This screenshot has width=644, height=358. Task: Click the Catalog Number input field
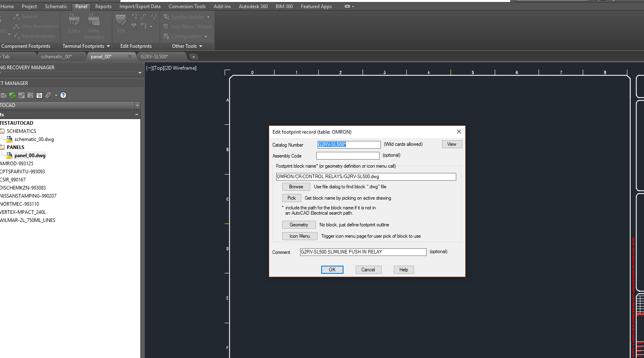(x=349, y=145)
